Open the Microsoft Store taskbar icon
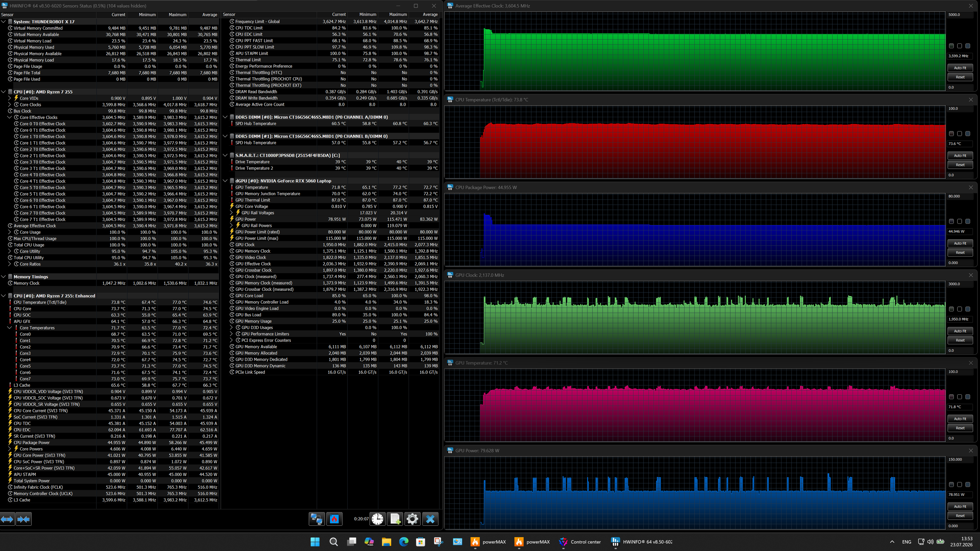This screenshot has width=980, height=551. tap(421, 542)
